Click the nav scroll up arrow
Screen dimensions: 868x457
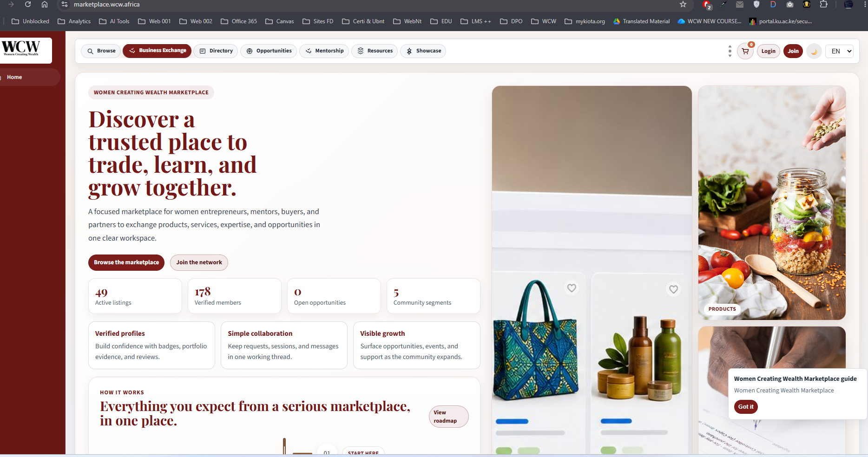coord(730,46)
